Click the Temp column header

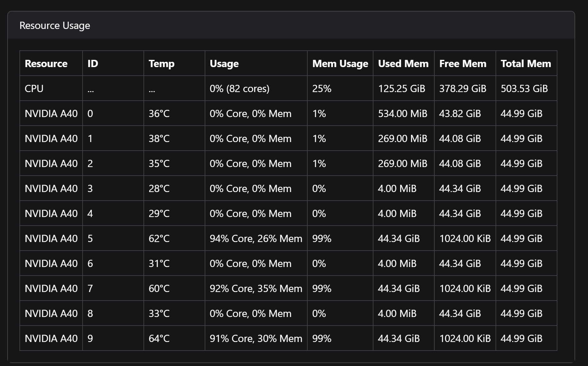(161, 63)
